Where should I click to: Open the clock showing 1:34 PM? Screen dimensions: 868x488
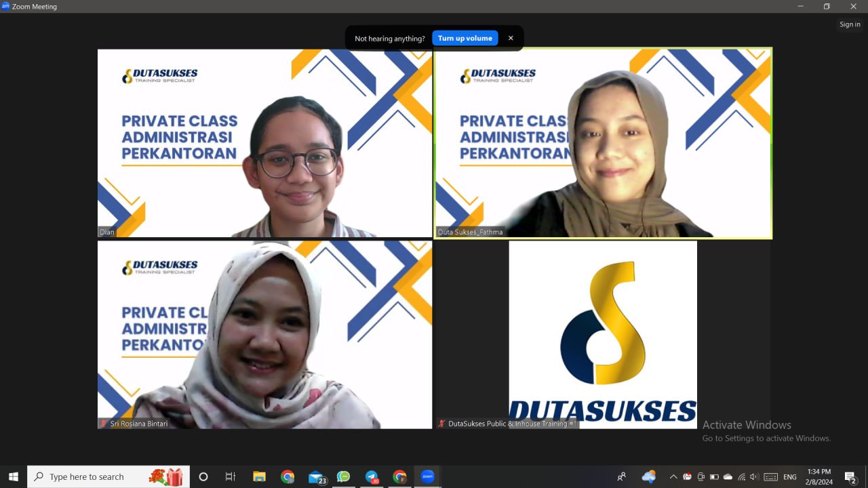tap(819, 476)
